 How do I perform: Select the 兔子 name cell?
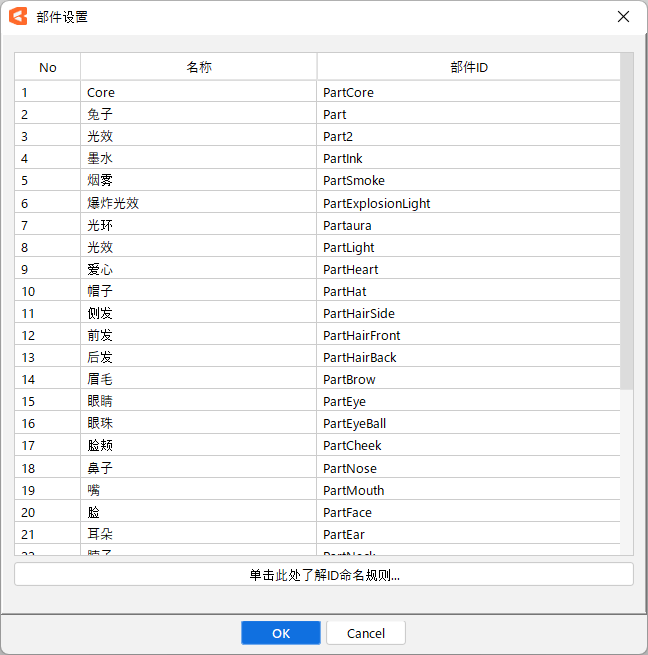coord(199,114)
